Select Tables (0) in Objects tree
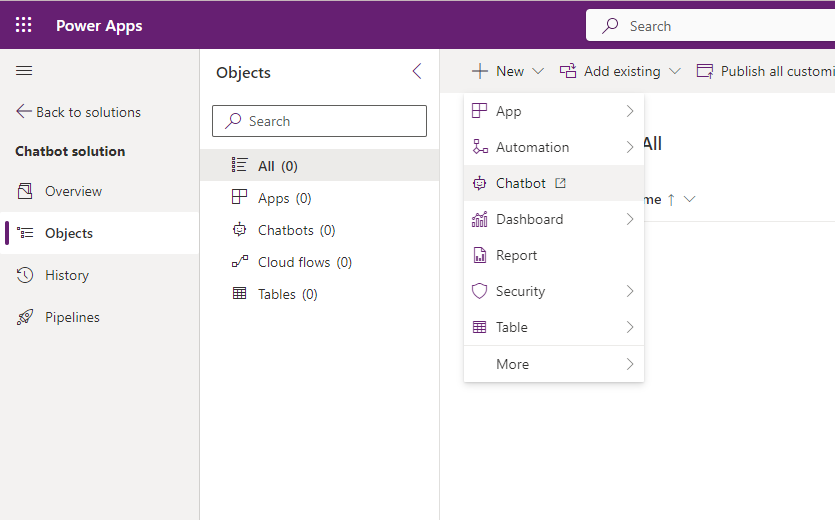Image resolution: width=835 pixels, height=520 pixels. click(x=320, y=294)
